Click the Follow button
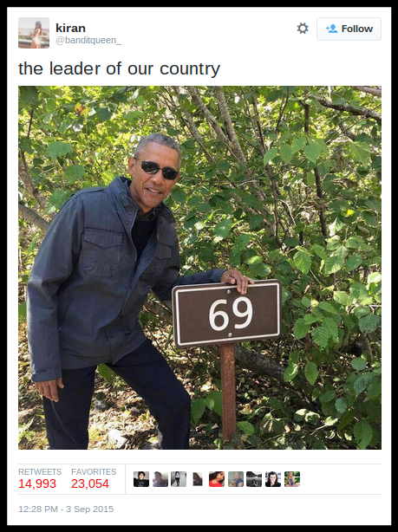Screen dimensions: 398x532 coord(349,29)
